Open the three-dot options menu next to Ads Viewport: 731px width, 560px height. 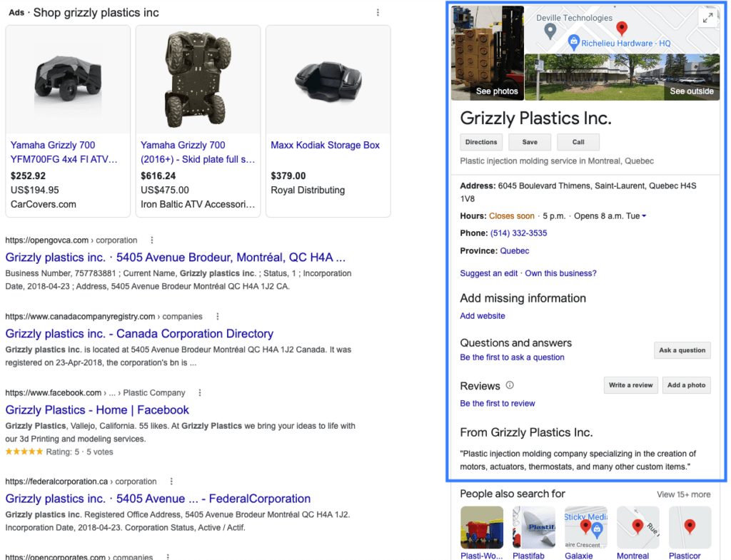click(378, 14)
